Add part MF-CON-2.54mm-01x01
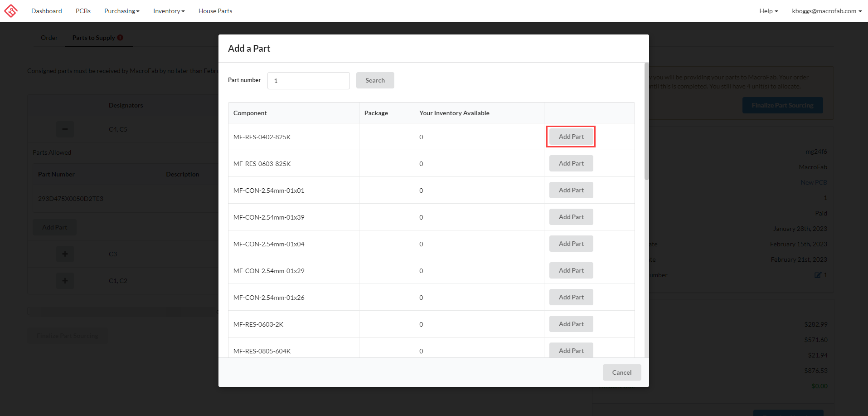 click(x=571, y=190)
